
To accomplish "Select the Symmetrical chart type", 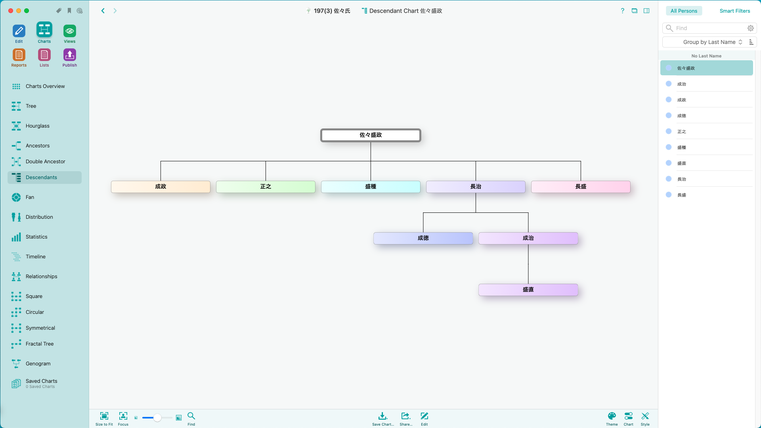I will click(45, 328).
